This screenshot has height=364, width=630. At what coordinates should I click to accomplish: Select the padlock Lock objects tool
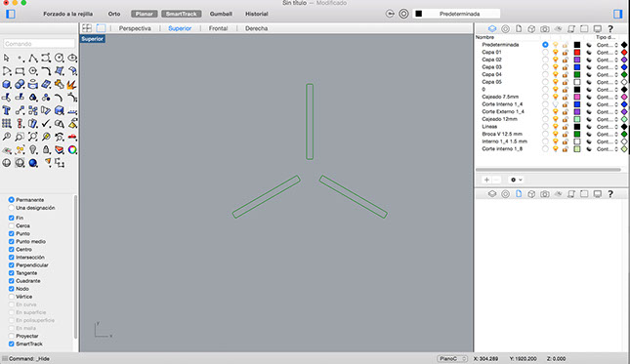click(46, 150)
